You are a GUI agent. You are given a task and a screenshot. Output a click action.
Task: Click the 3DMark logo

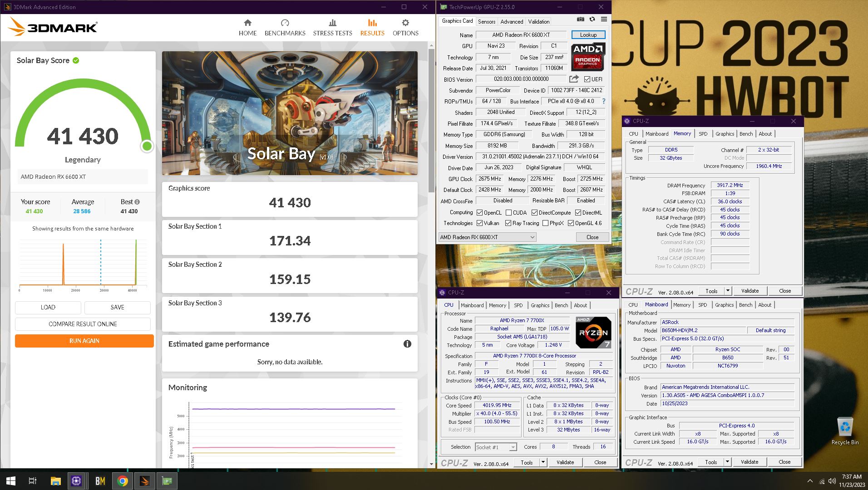tap(53, 27)
